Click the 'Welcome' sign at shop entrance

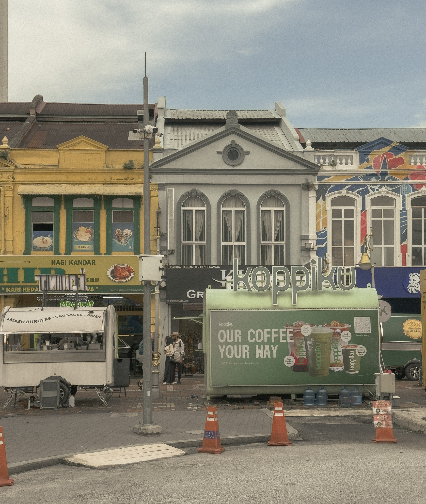(x=127, y=328)
